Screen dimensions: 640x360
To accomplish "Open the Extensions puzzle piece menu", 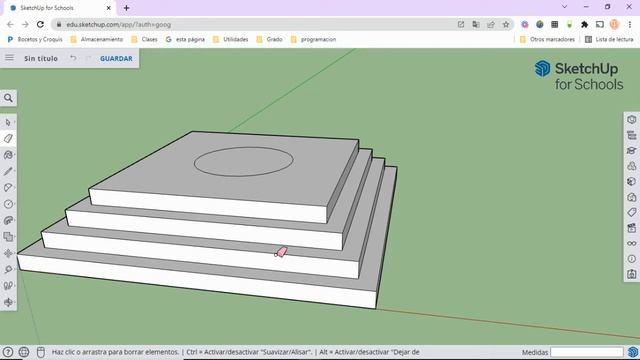I will [584, 24].
